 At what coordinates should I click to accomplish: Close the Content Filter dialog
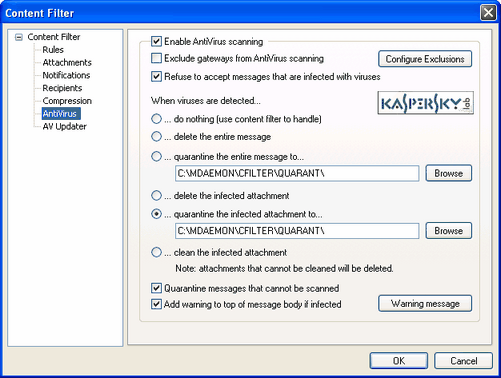pyautogui.click(x=488, y=13)
